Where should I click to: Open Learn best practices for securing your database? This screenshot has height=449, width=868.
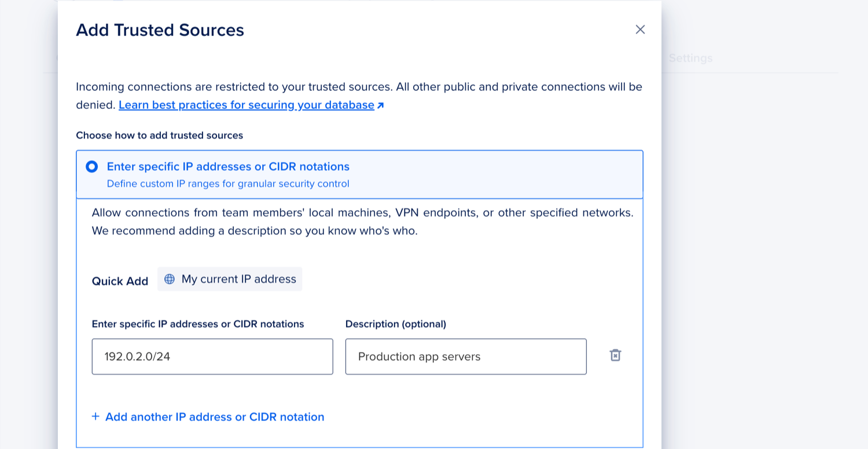(x=246, y=105)
